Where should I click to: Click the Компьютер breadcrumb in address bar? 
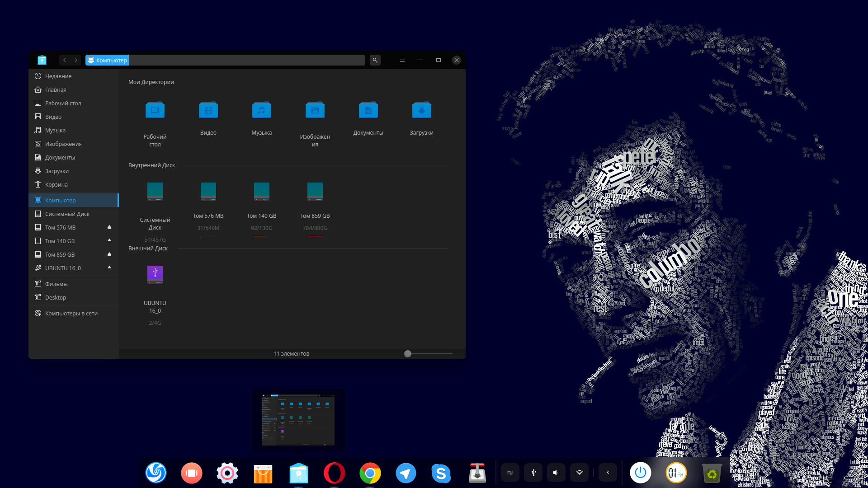[107, 60]
